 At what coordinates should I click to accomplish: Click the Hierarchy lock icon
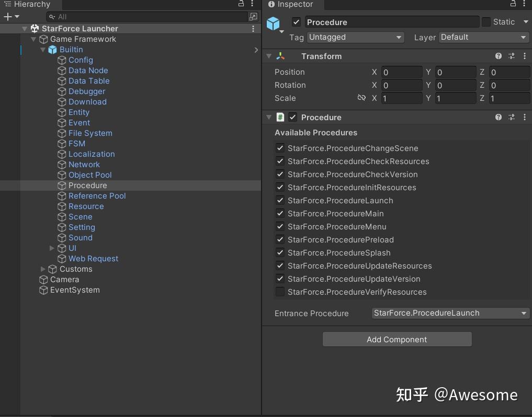click(x=241, y=4)
